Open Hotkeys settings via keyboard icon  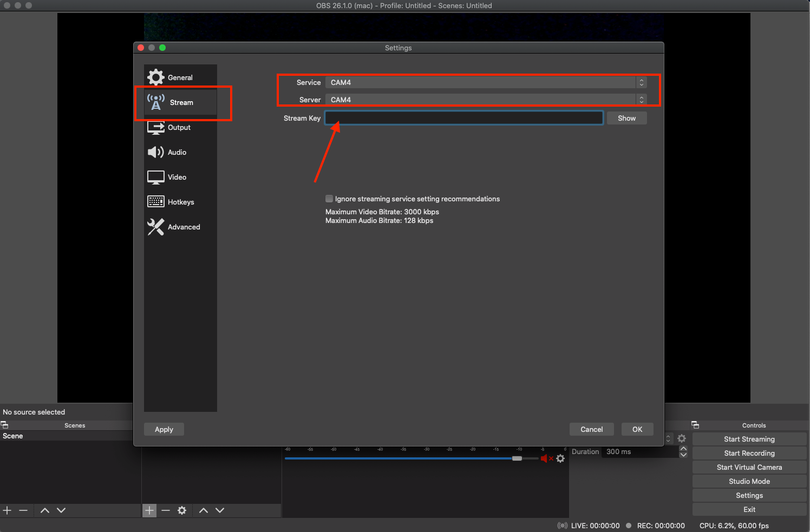[x=156, y=202]
